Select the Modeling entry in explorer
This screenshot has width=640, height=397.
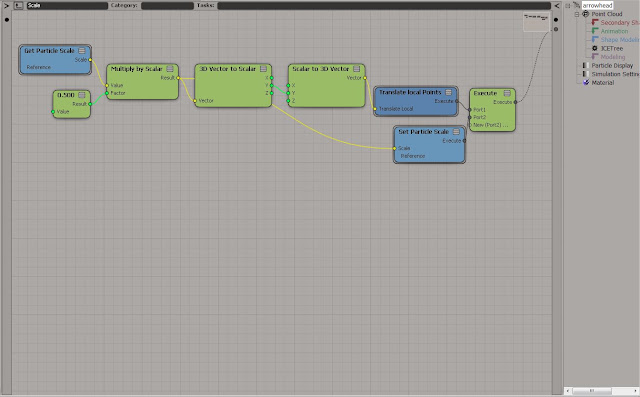coord(613,57)
